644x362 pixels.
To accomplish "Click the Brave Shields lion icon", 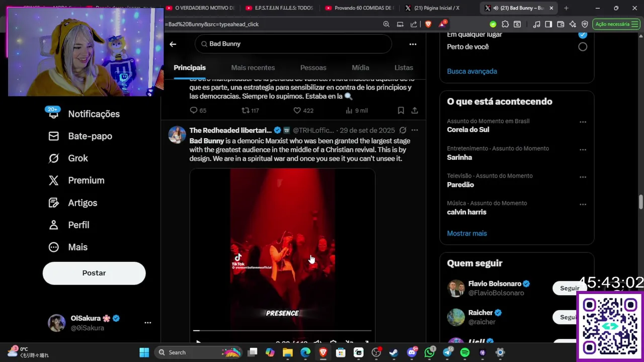I will (x=428, y=24).
